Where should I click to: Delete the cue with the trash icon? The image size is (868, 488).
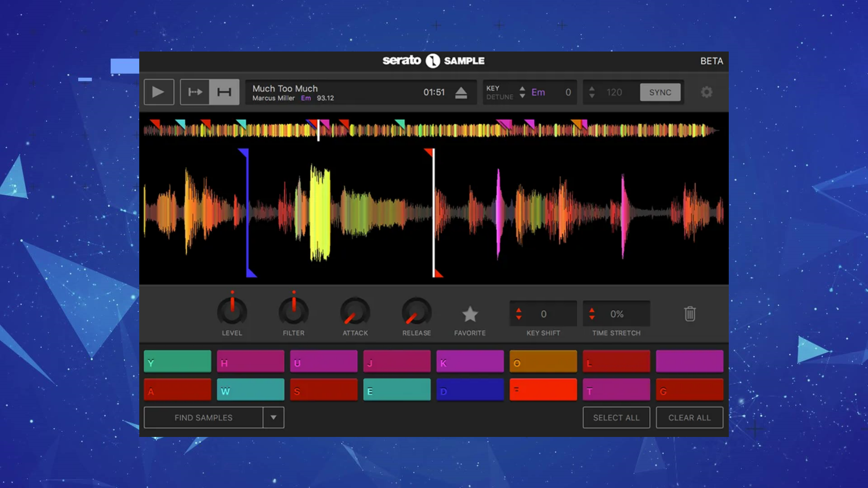coord(689,314)
